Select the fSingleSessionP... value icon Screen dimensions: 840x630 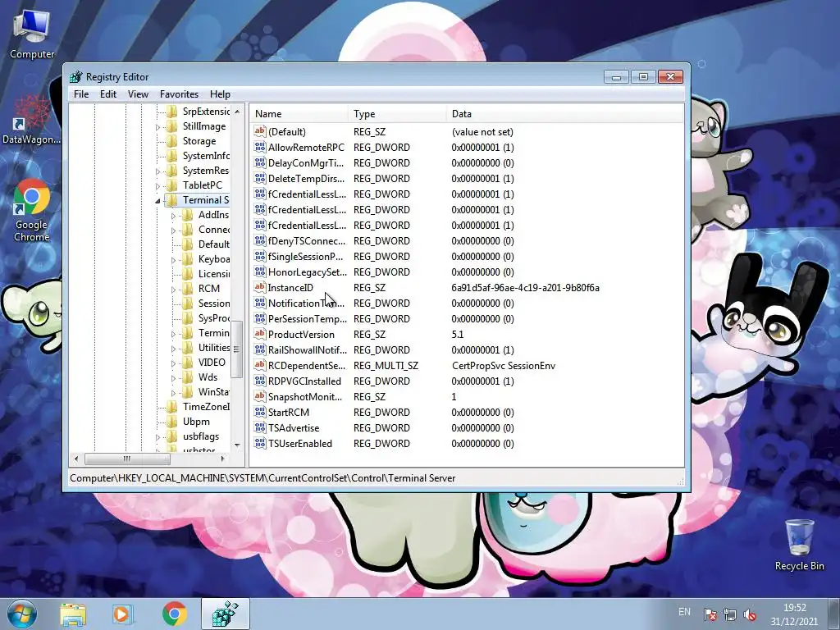point(260,256)
